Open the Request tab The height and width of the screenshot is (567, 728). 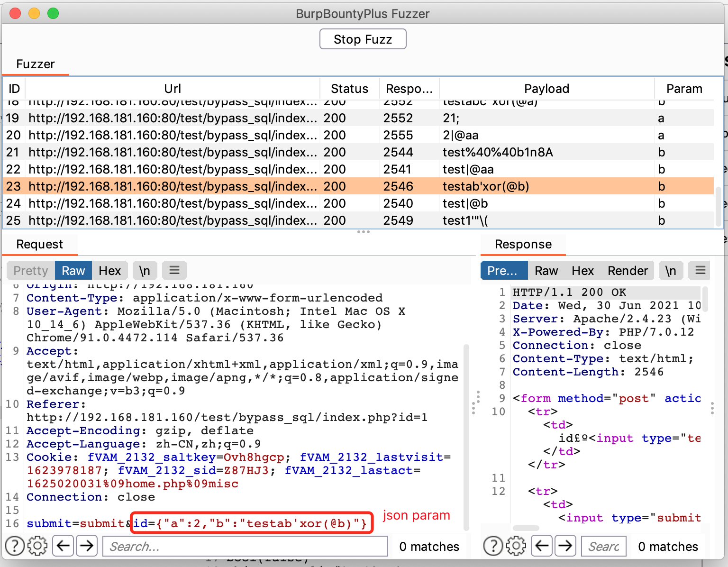40,244
